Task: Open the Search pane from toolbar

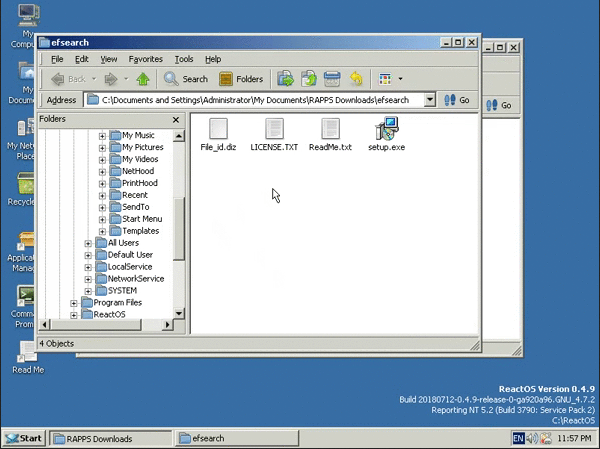Action: 186,79
